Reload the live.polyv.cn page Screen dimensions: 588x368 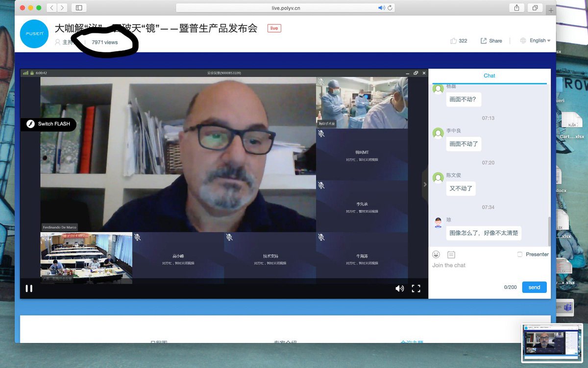click(390, 8)
